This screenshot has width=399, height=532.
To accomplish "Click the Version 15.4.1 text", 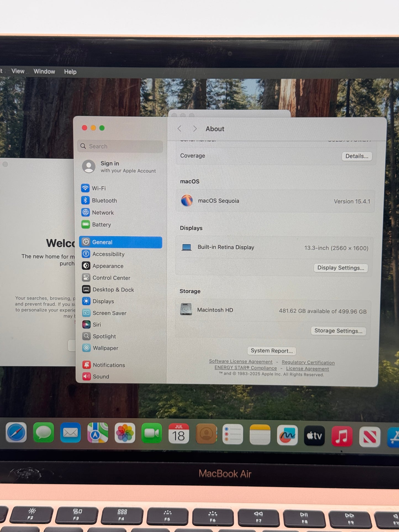I will click(352, 201).
